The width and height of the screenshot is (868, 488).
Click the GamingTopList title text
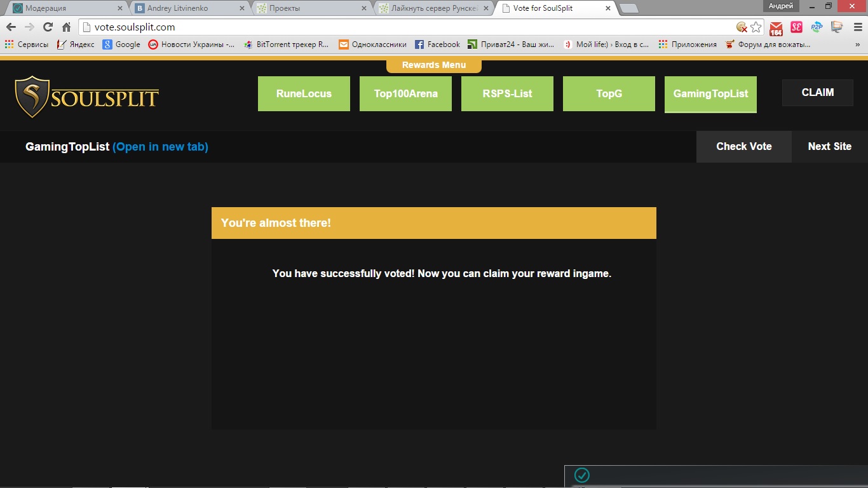[67, 147]
